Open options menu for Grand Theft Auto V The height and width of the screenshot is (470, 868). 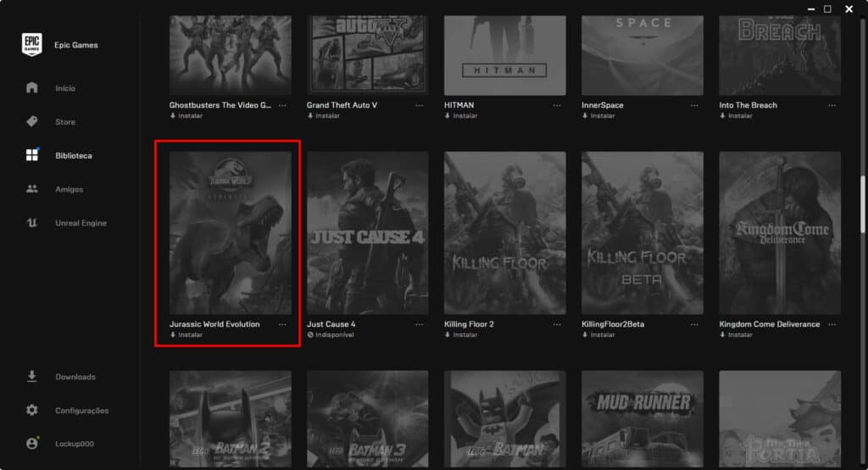click(x=420, y=105)
